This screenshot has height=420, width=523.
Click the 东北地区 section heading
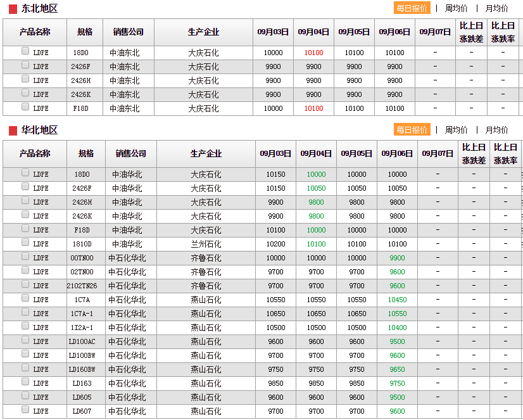pyautogui.click(x=39, y=8)
